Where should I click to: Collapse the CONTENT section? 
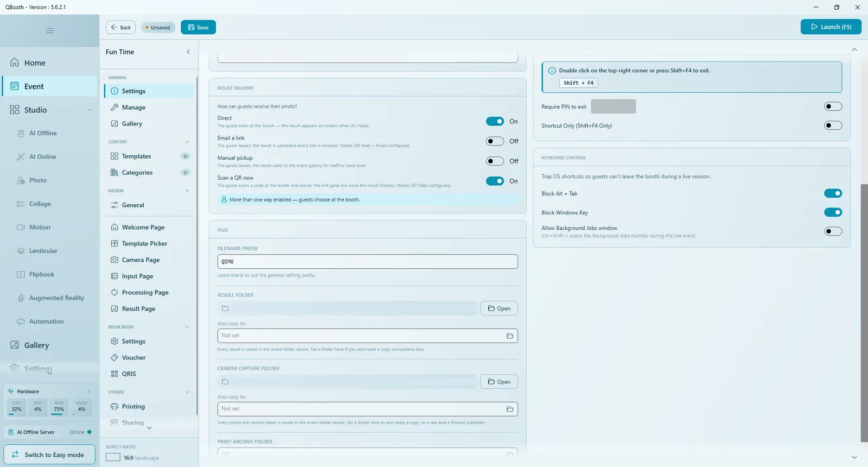pos(187,142)
